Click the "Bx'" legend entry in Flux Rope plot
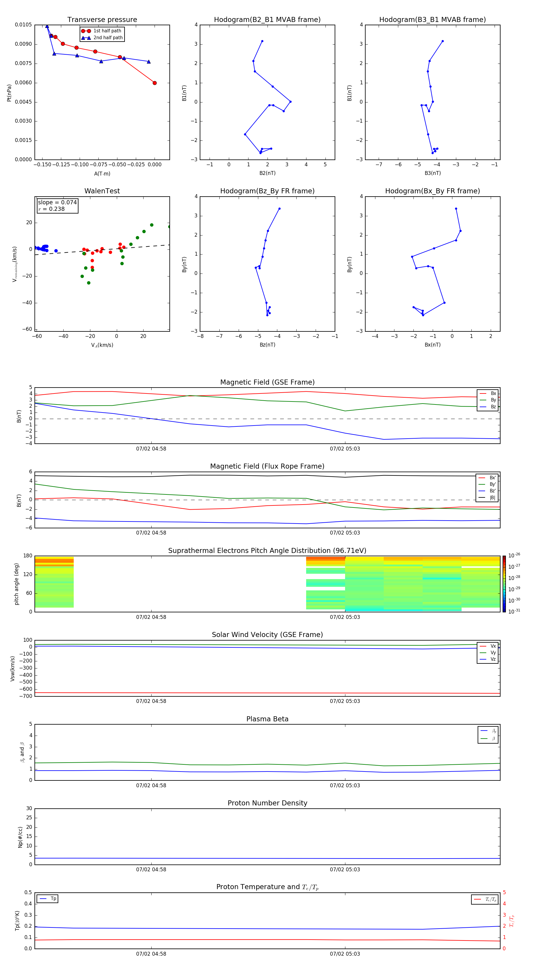Viewport: 535px width, 980px height. (487, 478)
